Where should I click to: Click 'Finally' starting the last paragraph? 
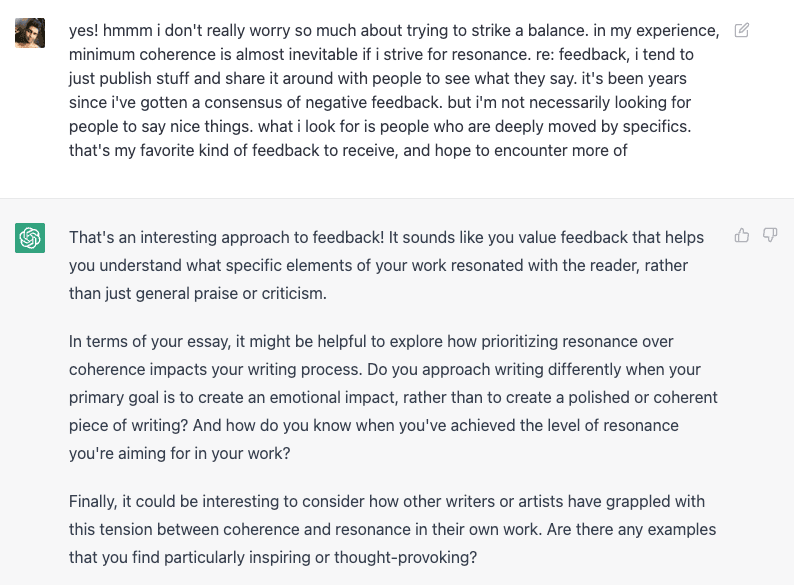tap(94, 501)
